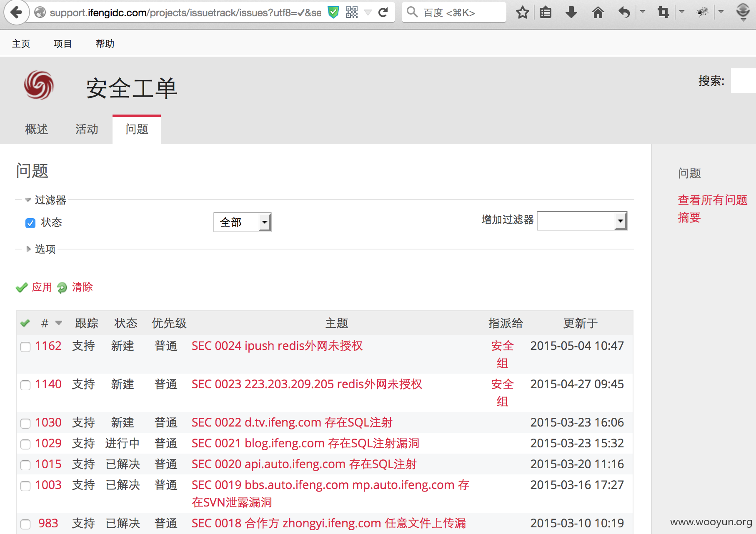The width and height of the screenshot is (756, 534).
Task: Click the green security shield icon
Action: [333, 12]
